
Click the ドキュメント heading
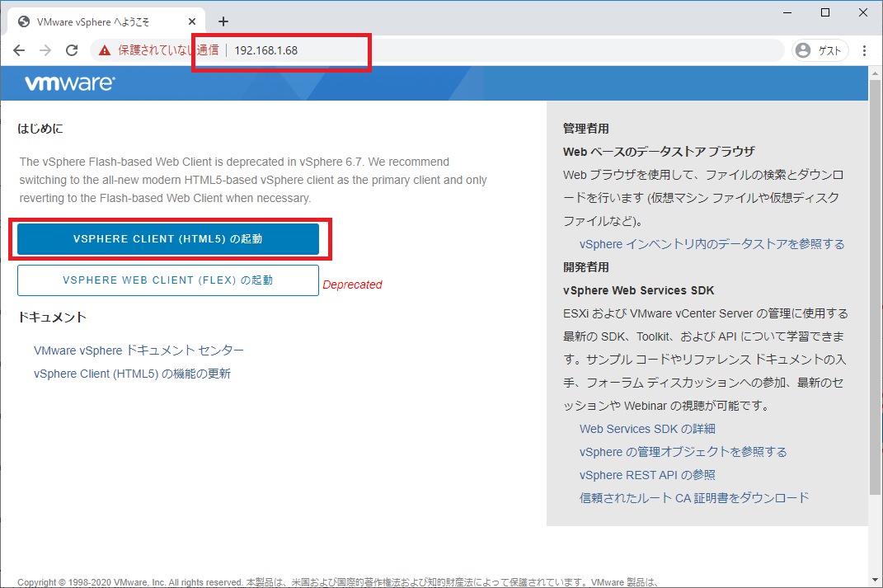click(52, 318)
